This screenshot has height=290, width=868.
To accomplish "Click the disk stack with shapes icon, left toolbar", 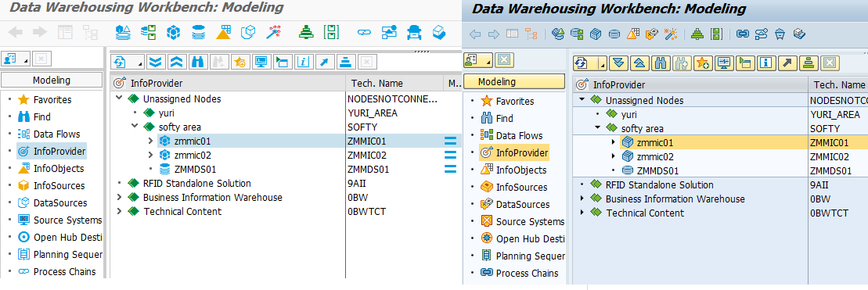I will [x=123, y=33].
